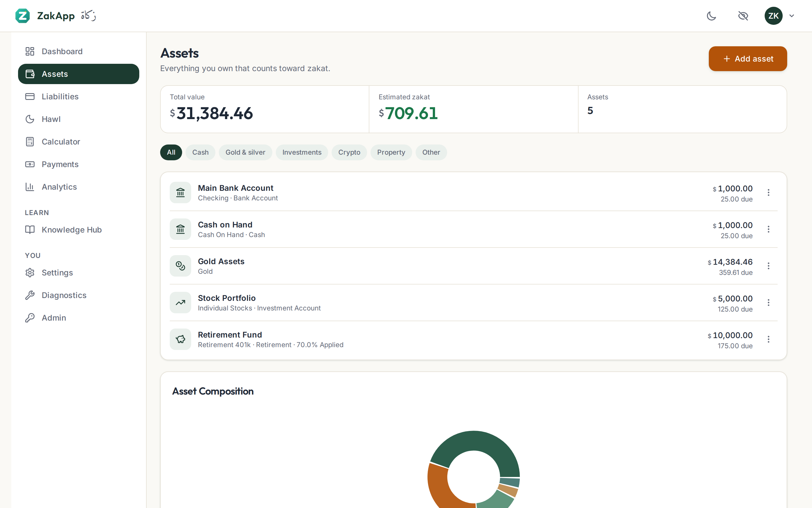Select the All filter chip
Image resolution: width=812 pixels, height=508 pixels.
pos(171,152)
